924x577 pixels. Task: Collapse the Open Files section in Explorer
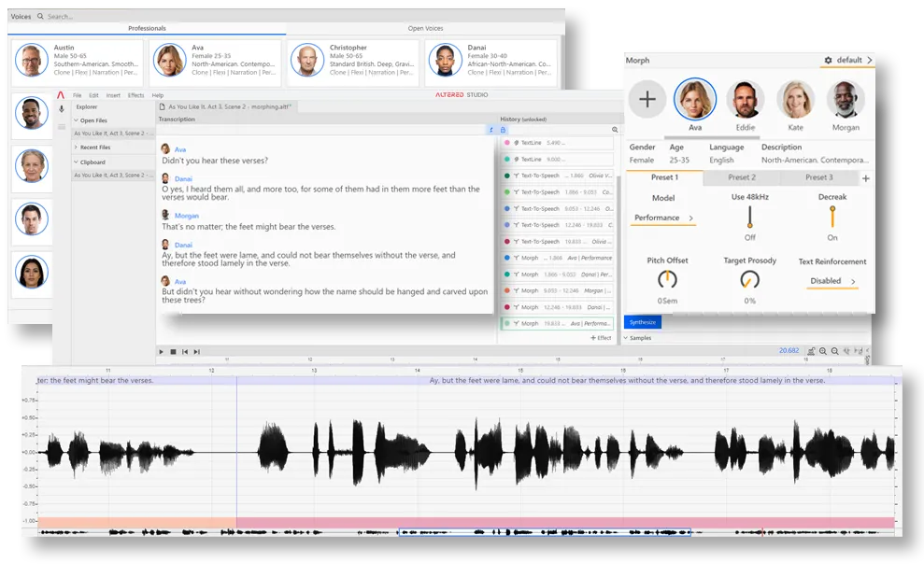click(x=76, y=120)
